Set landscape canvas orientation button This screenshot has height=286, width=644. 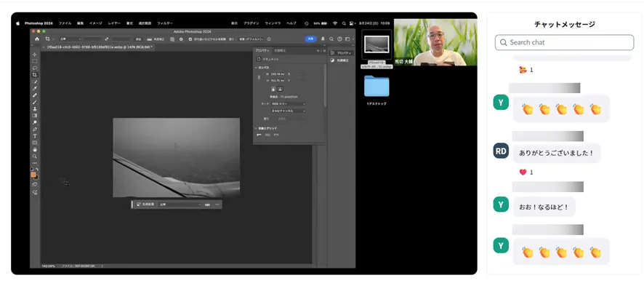coord(280,89)
